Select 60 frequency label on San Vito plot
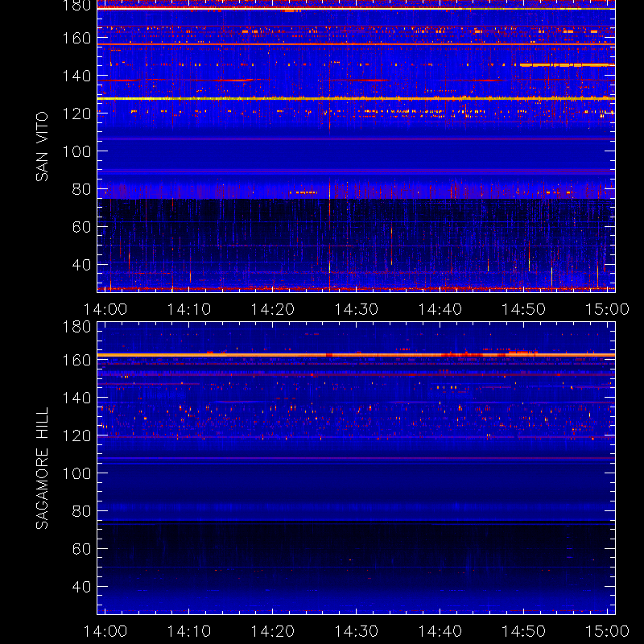 click(x=81, y=227)
